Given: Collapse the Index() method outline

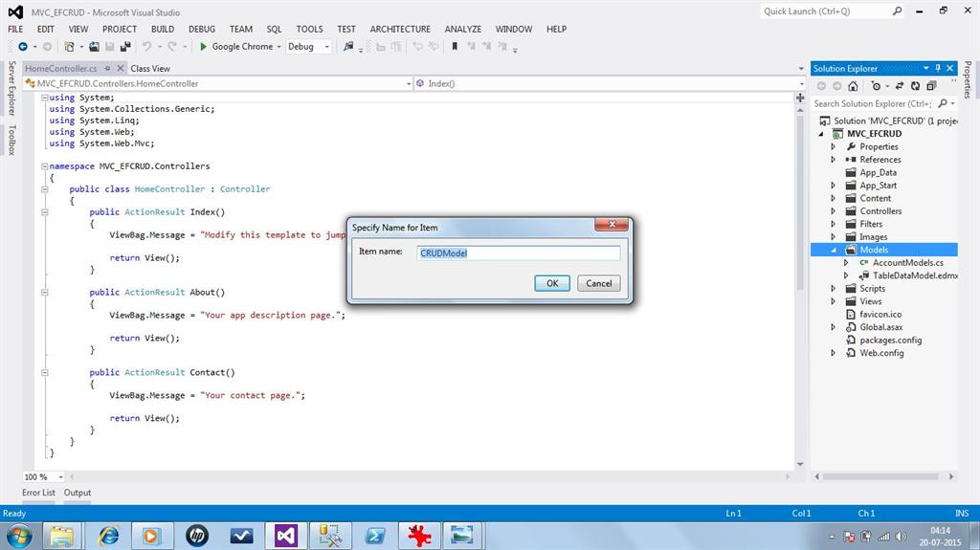Looking at the screenshot, I should [44, 212].
